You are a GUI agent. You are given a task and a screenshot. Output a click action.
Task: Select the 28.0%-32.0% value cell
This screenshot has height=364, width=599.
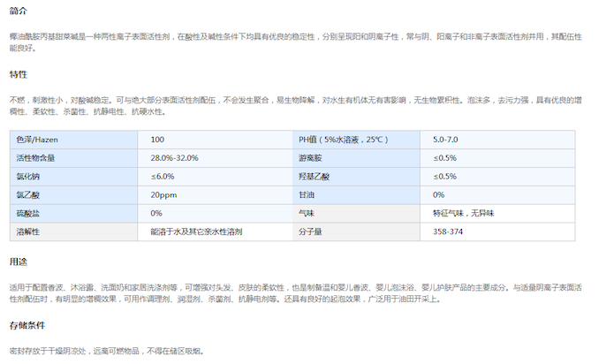click(x=215, y=158)
